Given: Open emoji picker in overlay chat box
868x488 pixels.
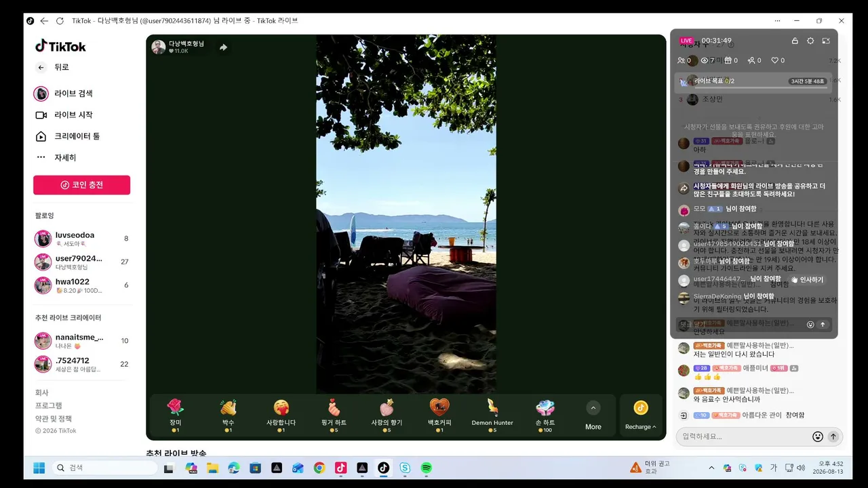Looking at the screenshot, I should pyautogui.click(x=810, y=325).
